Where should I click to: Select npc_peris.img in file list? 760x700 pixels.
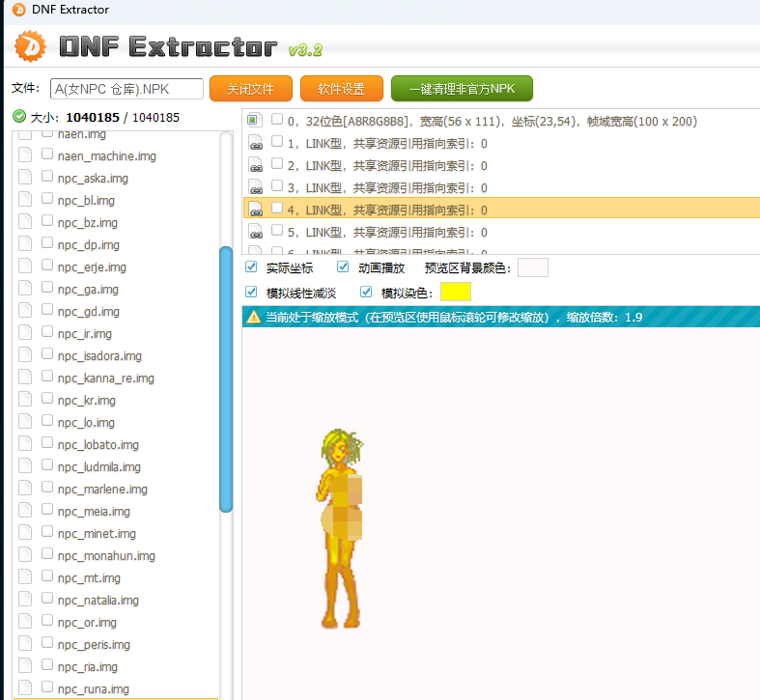pos(94,645)
